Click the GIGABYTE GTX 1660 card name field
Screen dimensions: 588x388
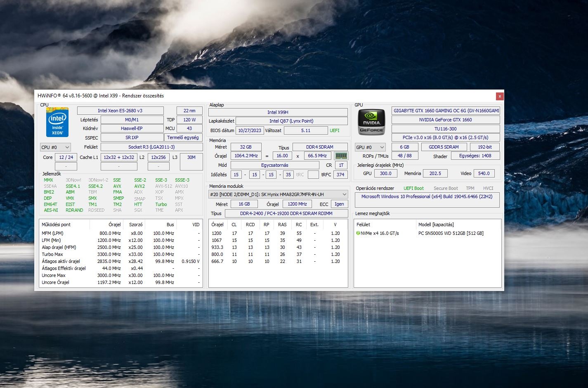click(x=446, y=111)
